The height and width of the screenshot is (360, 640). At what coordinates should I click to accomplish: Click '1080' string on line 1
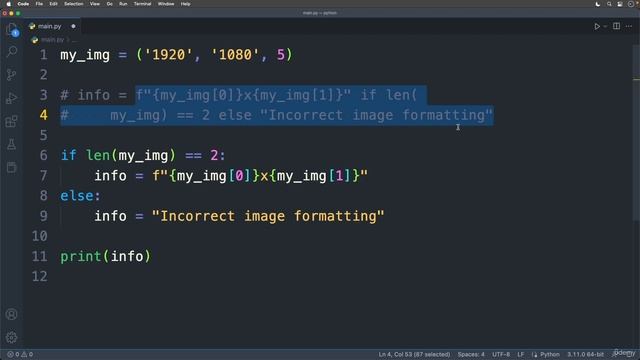coord(235,55)
